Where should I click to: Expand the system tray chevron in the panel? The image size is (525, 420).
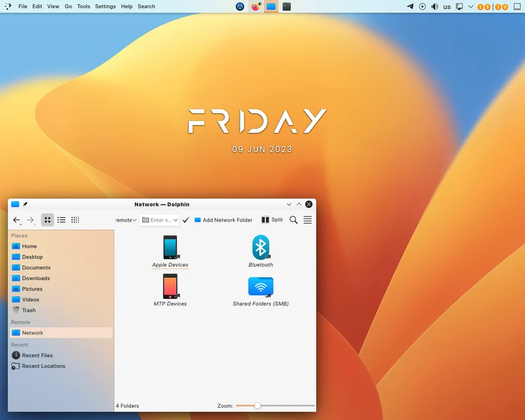tap(470, 6)
